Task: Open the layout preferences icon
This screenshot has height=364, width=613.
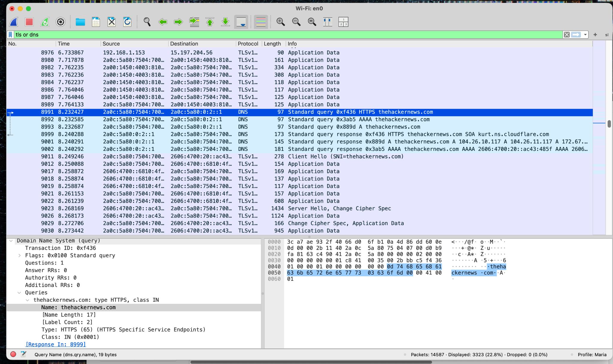Action: 343,22
